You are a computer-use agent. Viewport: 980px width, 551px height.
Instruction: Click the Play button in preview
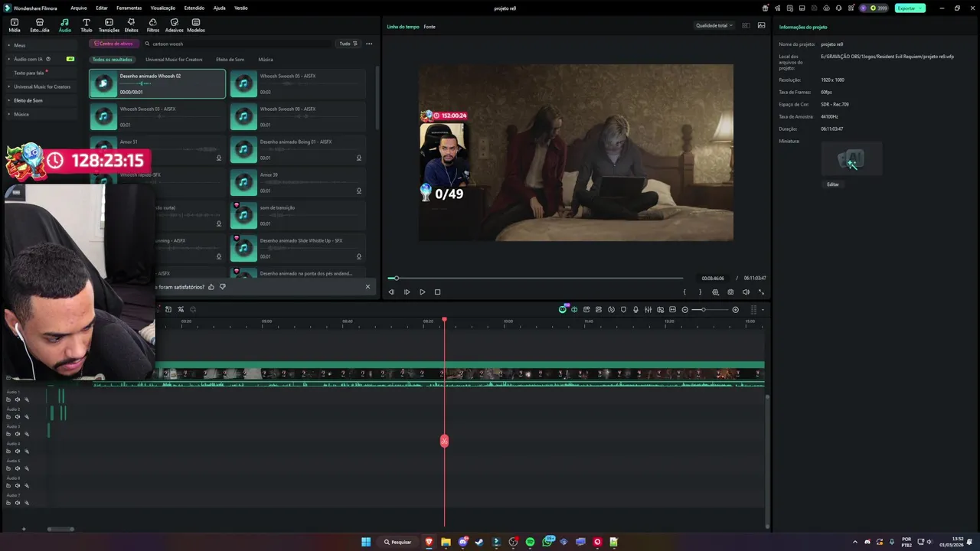click(422, 292)
